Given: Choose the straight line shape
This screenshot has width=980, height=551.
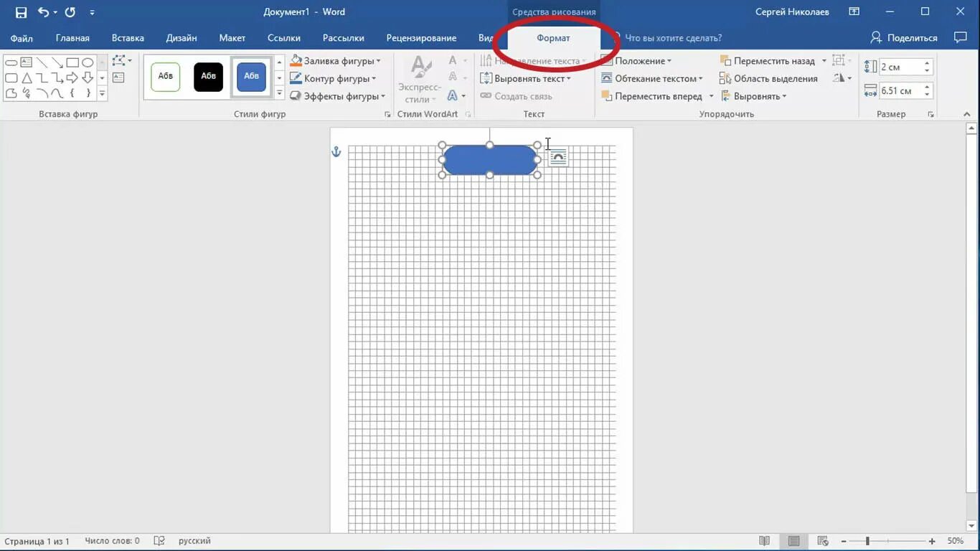Looking at the screenshot, I should click(42, 62).
